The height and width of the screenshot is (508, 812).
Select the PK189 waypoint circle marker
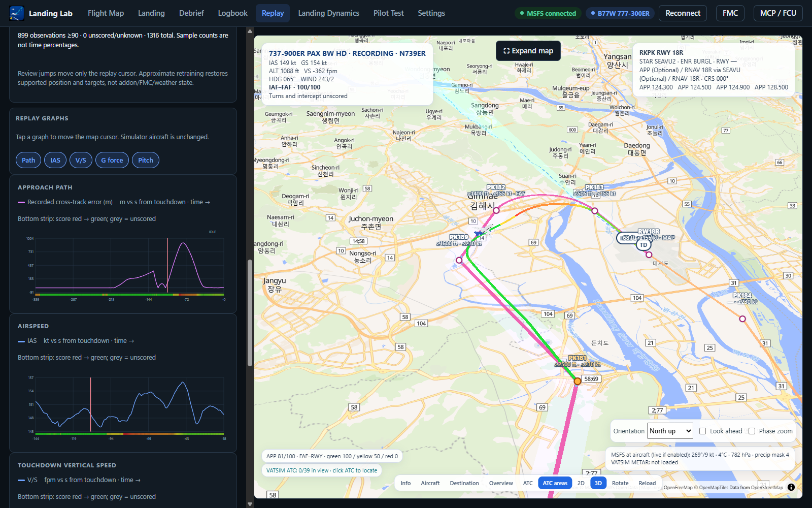(x=459, y=260)
